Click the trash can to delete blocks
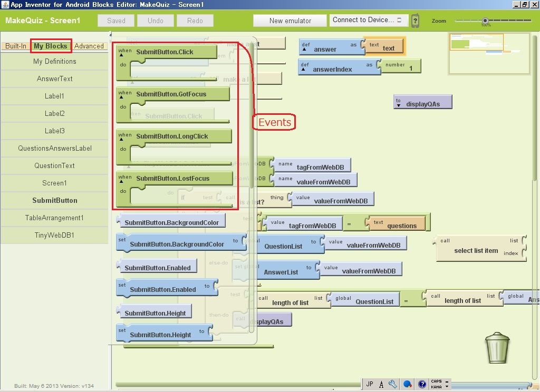This screenshot has width=540, height=392. pos(496,348)
